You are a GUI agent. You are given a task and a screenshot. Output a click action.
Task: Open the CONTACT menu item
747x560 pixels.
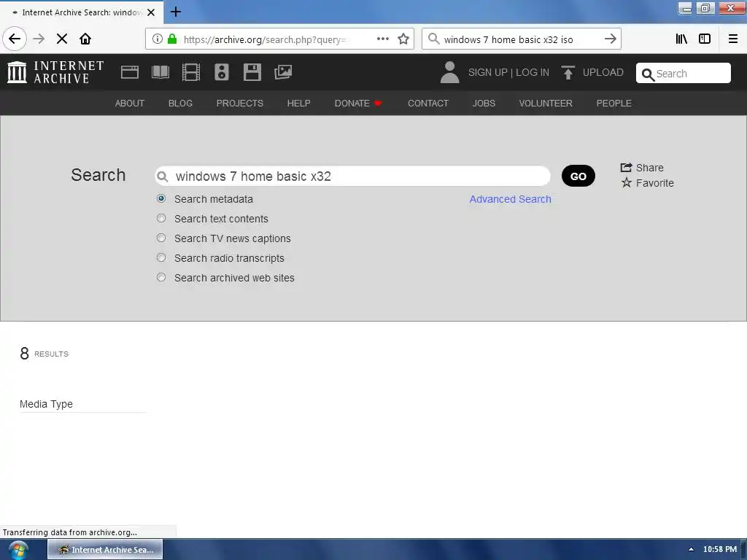click(x=428, y=104)
